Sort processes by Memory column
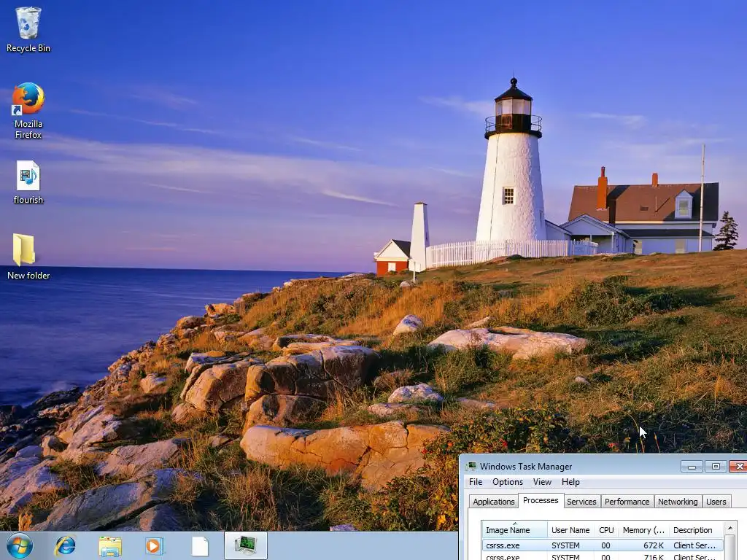 643,530
